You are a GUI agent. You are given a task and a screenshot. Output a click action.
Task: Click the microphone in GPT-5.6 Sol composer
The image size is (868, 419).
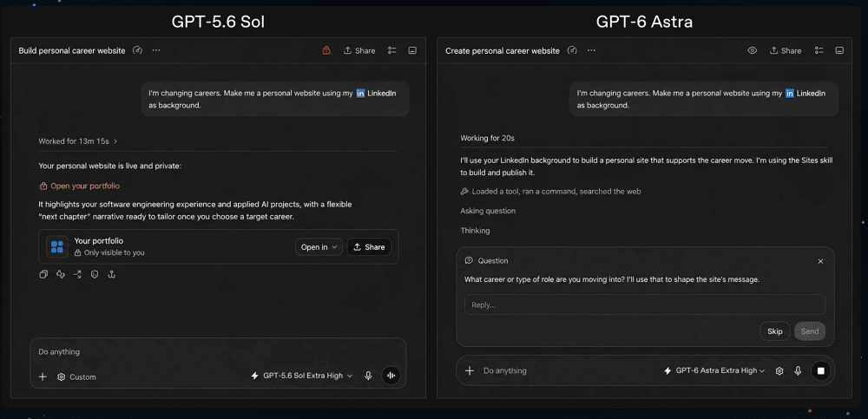[x=368, y=376]
